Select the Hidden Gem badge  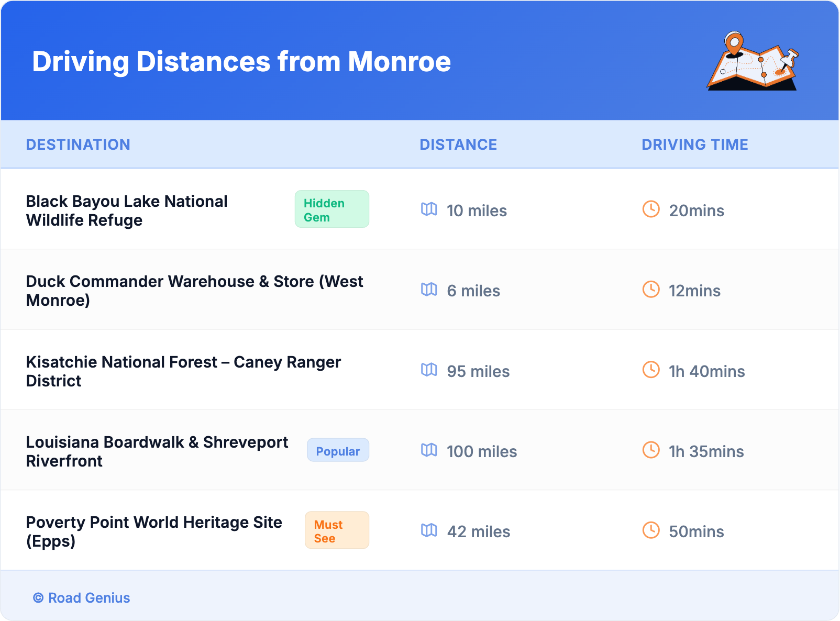click(331, 209)
